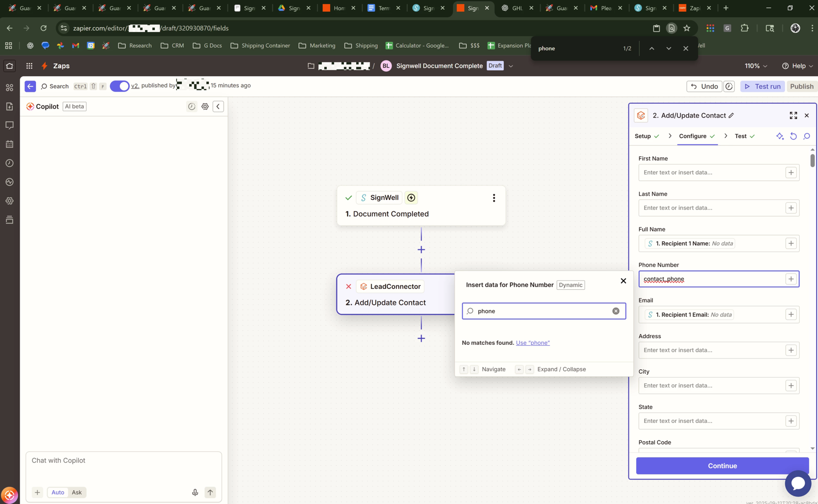Click the microphone icon in Copilot chat

[195, 492]
